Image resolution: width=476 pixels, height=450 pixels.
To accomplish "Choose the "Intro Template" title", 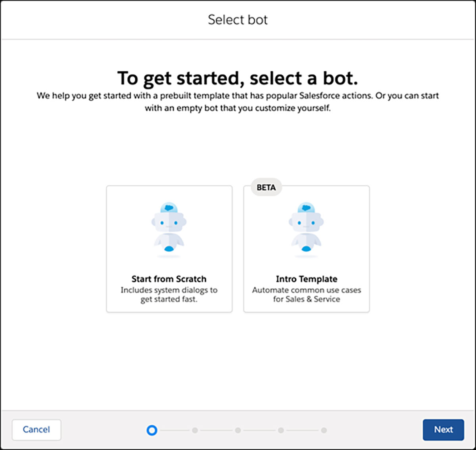I will tap(306, 279).
